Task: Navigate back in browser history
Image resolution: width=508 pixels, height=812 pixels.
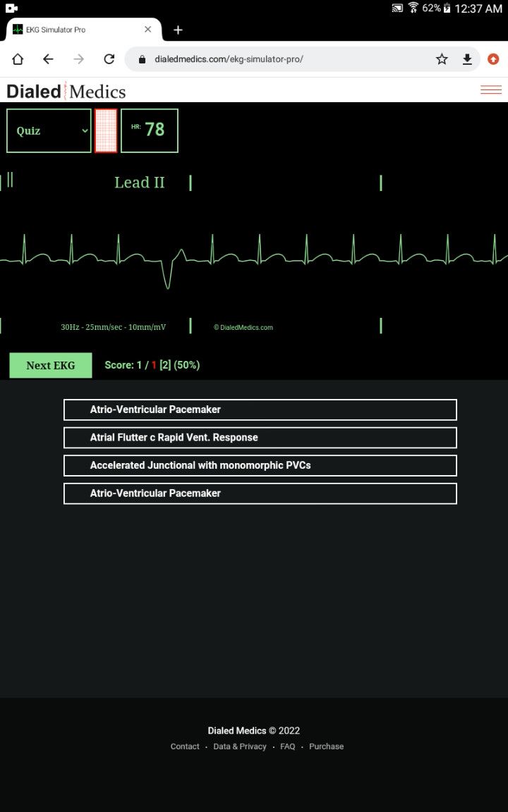Action: (48, 59)
